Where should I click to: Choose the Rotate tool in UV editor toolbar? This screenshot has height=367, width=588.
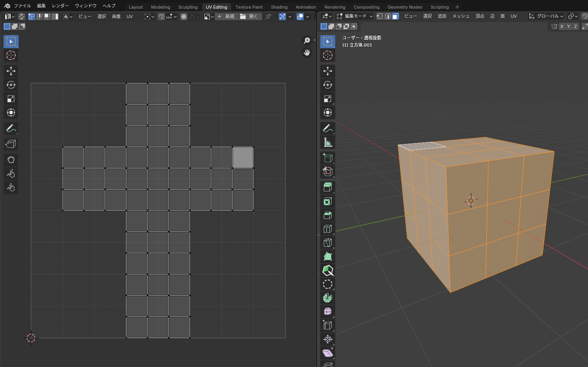11,85
